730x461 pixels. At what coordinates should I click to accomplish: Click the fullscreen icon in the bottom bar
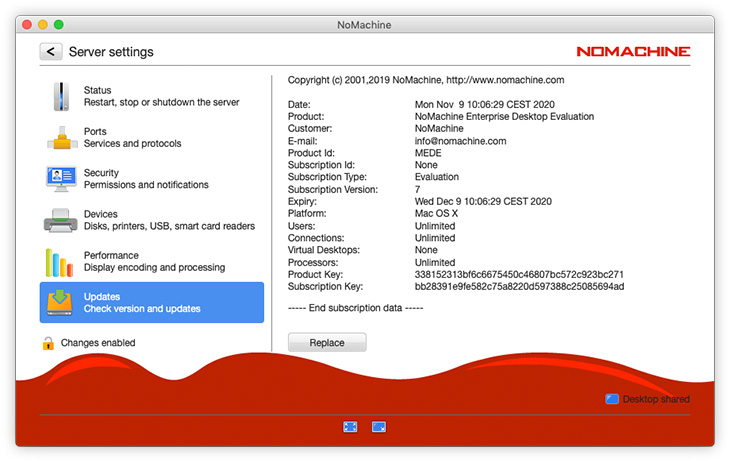[x=350, y=427]
